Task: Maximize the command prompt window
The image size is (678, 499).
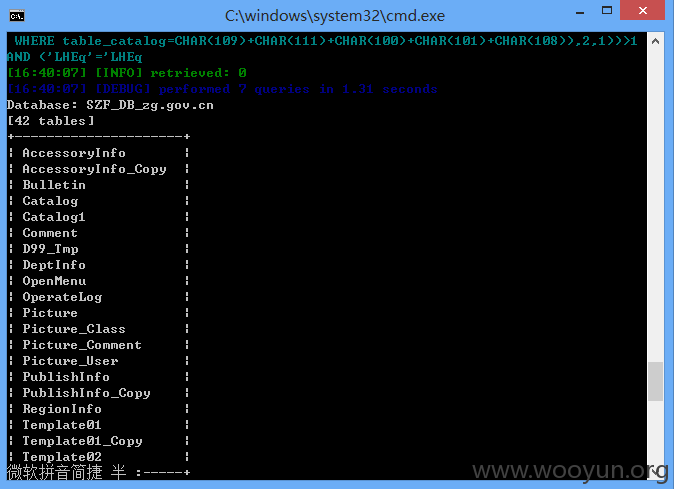Action: (607, 10)
